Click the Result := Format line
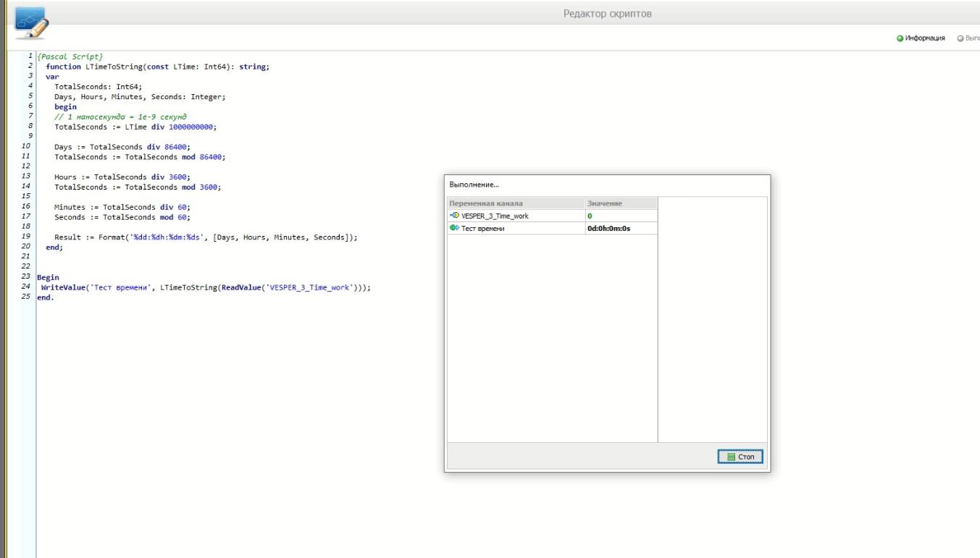Viewport: 980px width, 558px height. pyautogui.click(x=206, y=237)
